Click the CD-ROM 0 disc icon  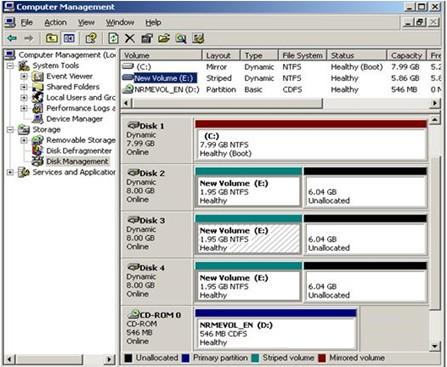tap(133, 314)
